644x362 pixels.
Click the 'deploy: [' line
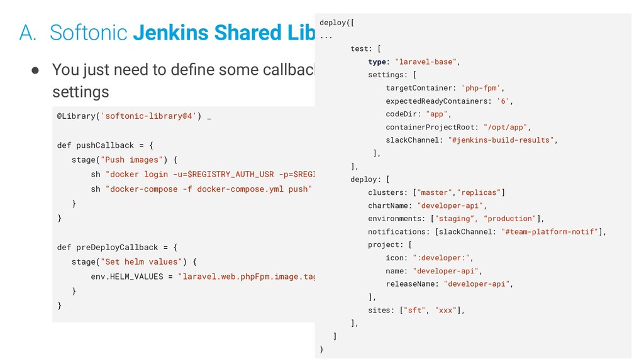point(370,179)
